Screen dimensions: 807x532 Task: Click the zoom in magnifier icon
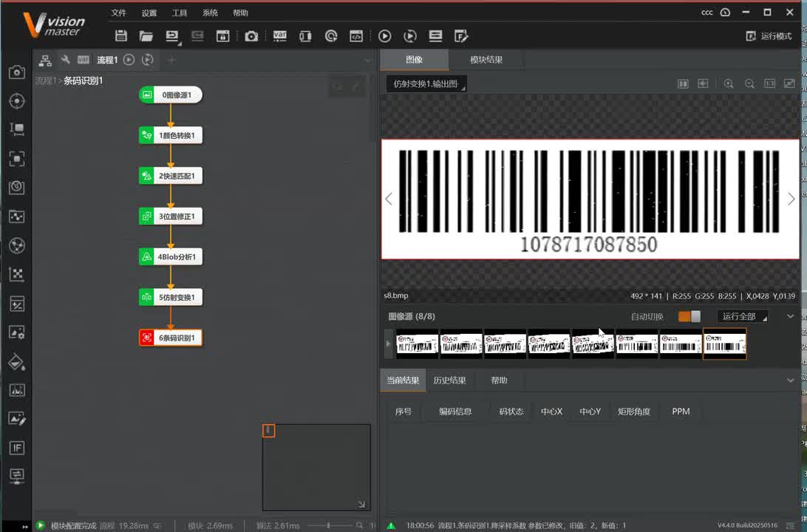tap(728, 83)
